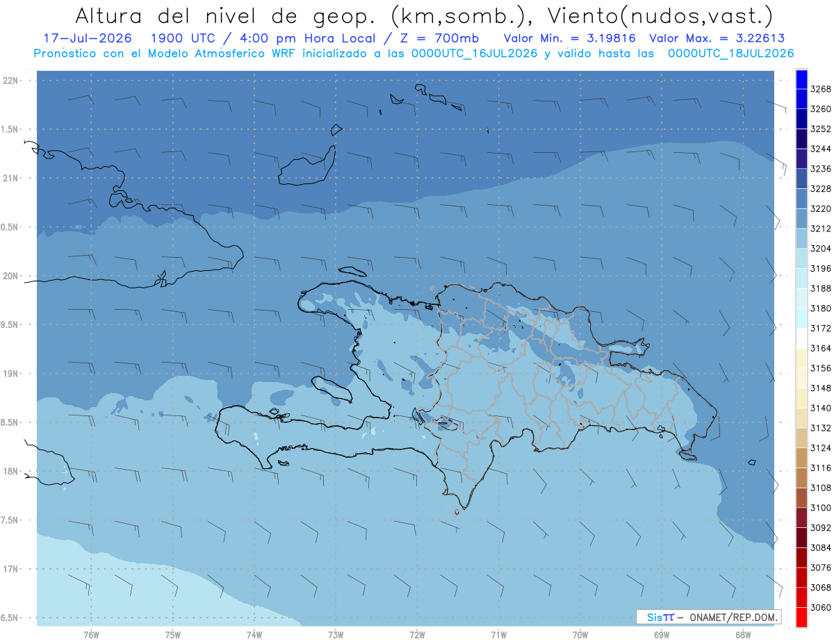834x644 pixels.
Task: Click the latitude label '17N'
Action: coord(10,569)
